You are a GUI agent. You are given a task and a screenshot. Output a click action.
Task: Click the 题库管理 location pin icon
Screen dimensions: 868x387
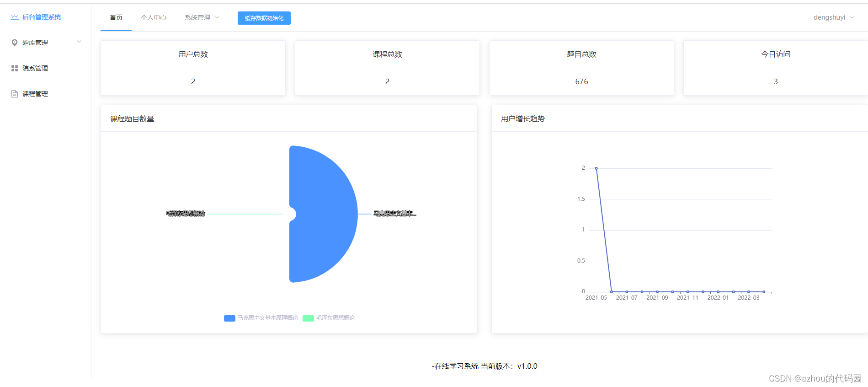15,43
